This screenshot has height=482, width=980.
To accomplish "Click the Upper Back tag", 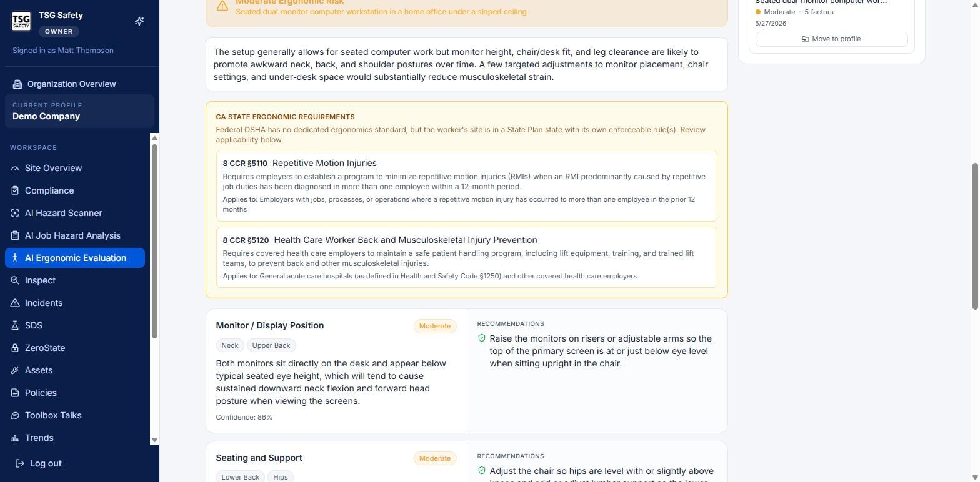I will pos(271,345).
